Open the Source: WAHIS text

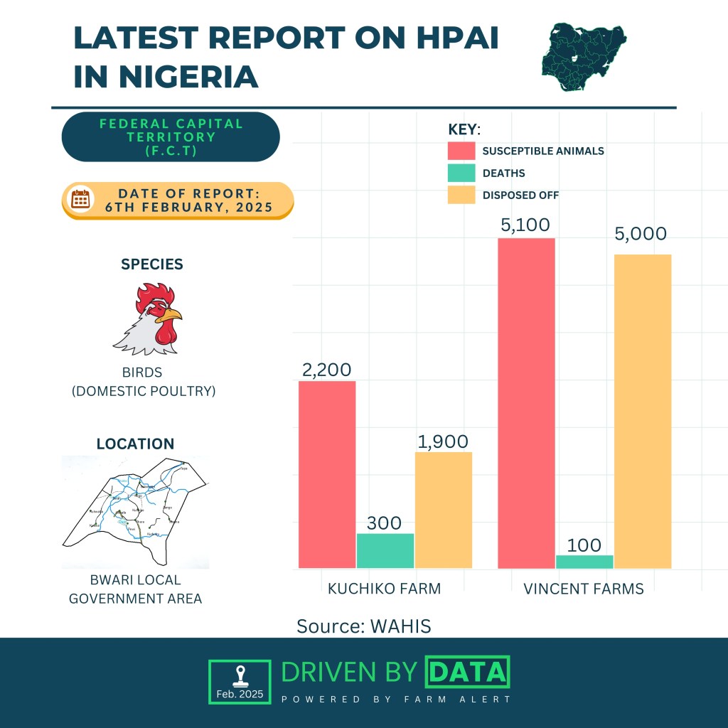pos(363,626)
